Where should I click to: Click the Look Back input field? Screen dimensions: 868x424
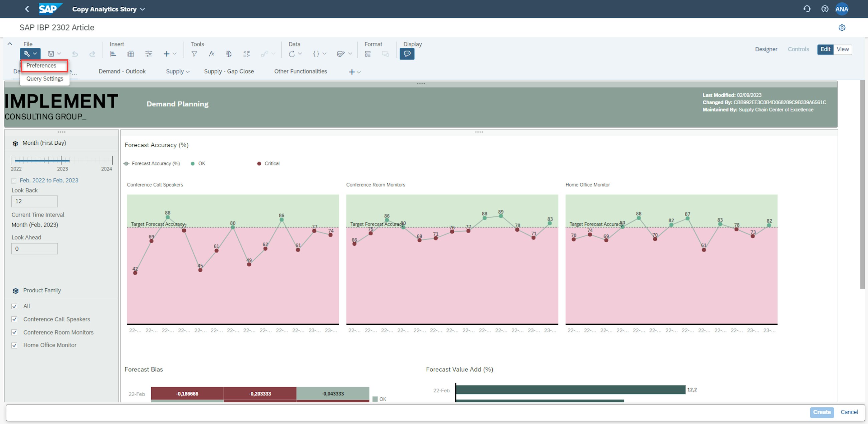click(x=34, y=201)
